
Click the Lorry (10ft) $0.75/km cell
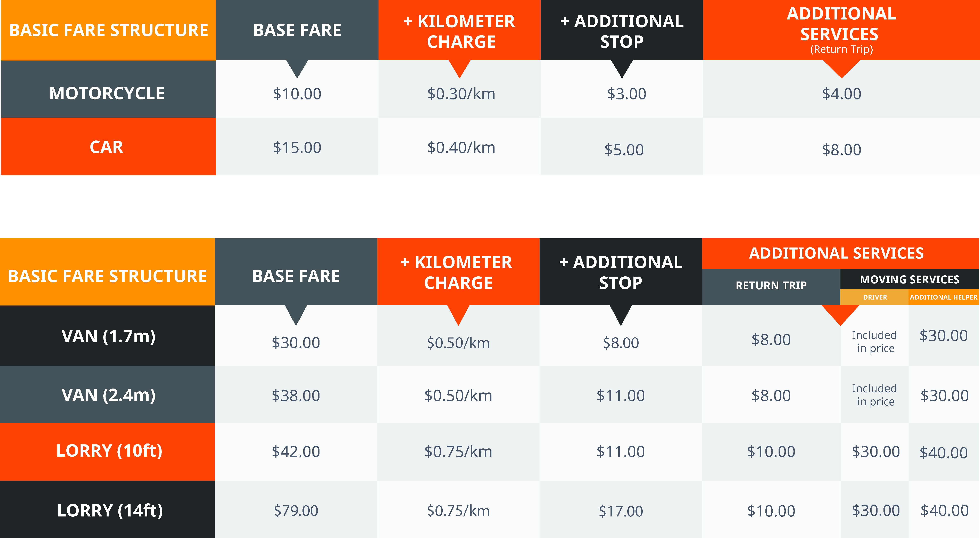458,452
